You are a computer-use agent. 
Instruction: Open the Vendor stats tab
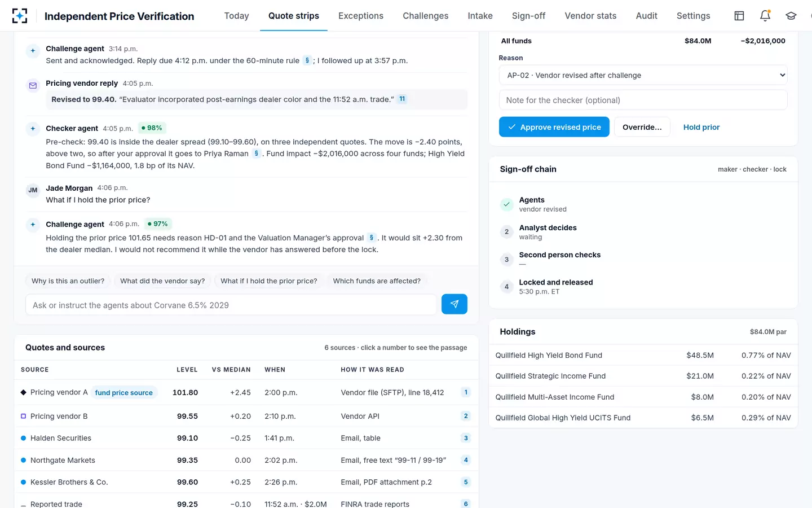pyautogui.click(x=590, y=16)
